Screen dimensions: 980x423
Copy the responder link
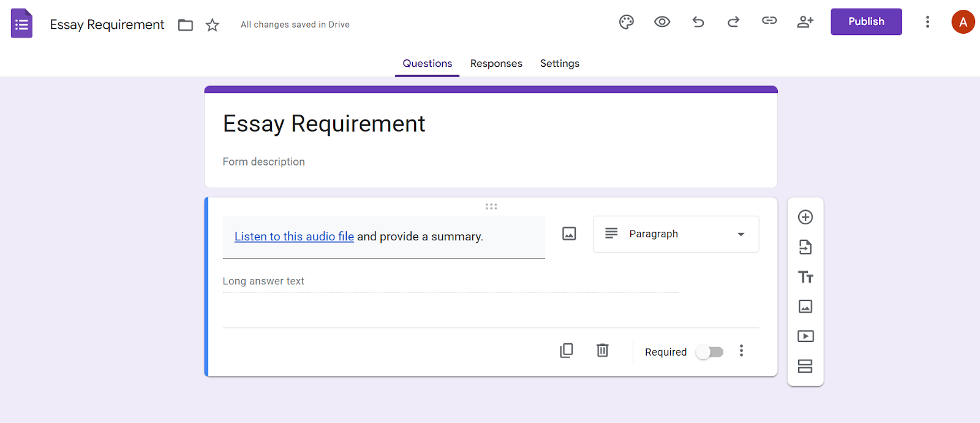769,21
